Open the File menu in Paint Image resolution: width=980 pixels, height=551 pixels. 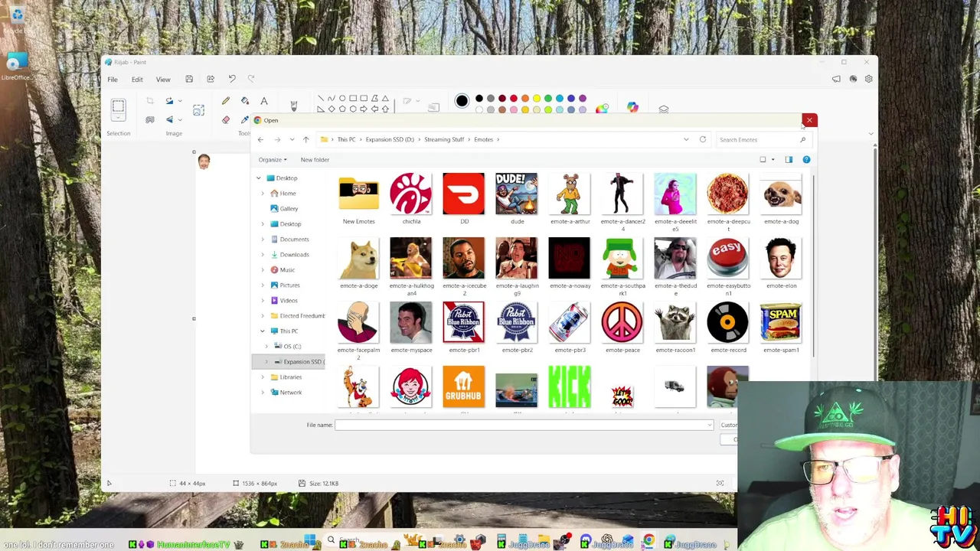113,79
